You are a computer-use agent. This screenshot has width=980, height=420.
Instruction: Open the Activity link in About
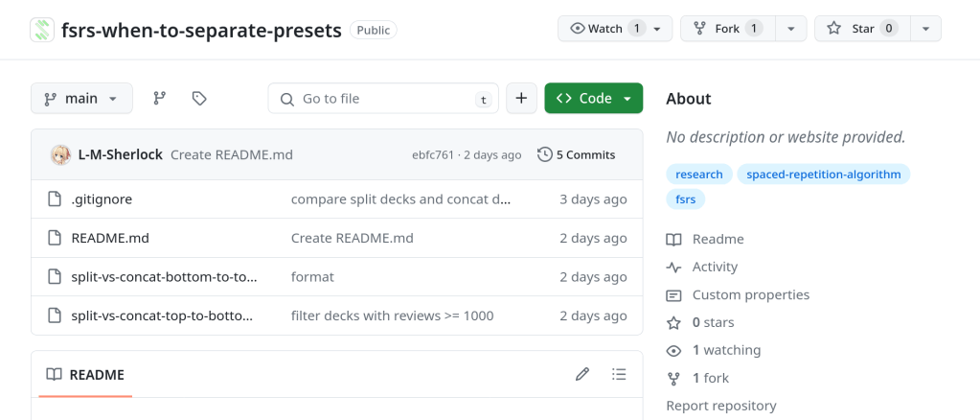pos(715,267)
